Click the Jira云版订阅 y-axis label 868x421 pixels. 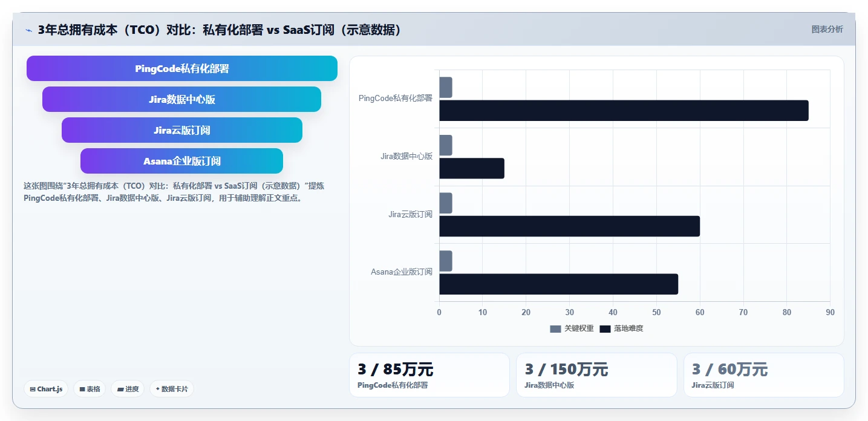tap(411, 214)
